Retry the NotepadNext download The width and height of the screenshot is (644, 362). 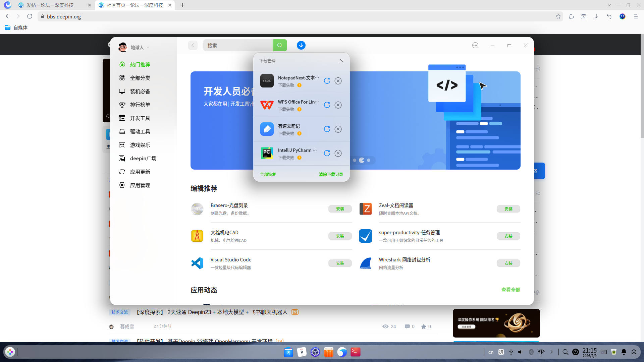pyautogui.click(x=327, y=81)
